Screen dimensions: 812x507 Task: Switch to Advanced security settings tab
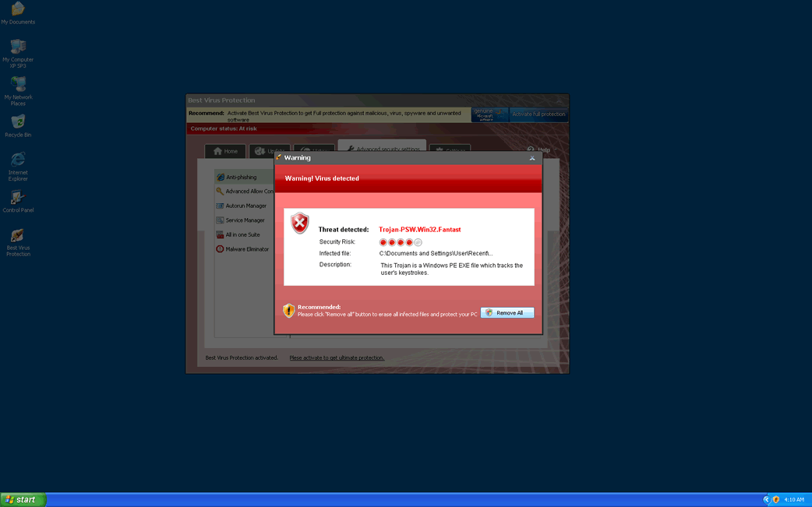(x=383, y=149)
